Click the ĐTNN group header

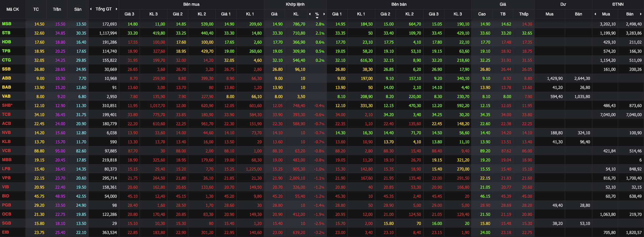click(618, 4)
